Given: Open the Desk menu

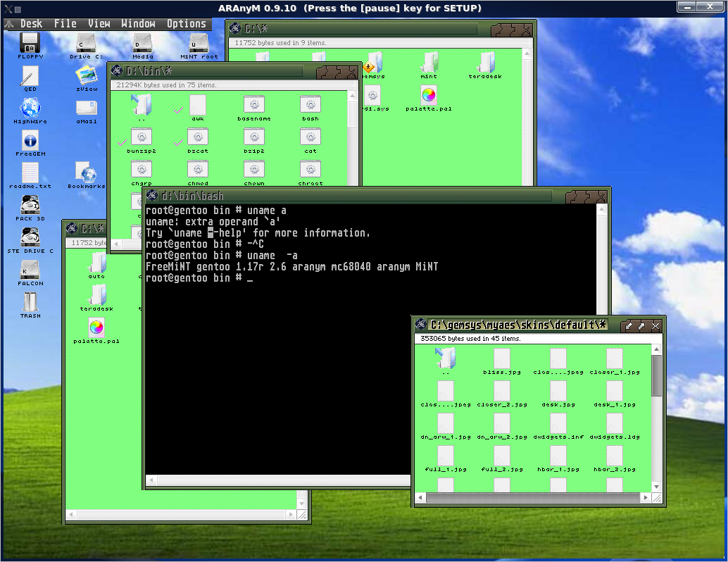Looking at the screenshot, I should coord(31,24).
